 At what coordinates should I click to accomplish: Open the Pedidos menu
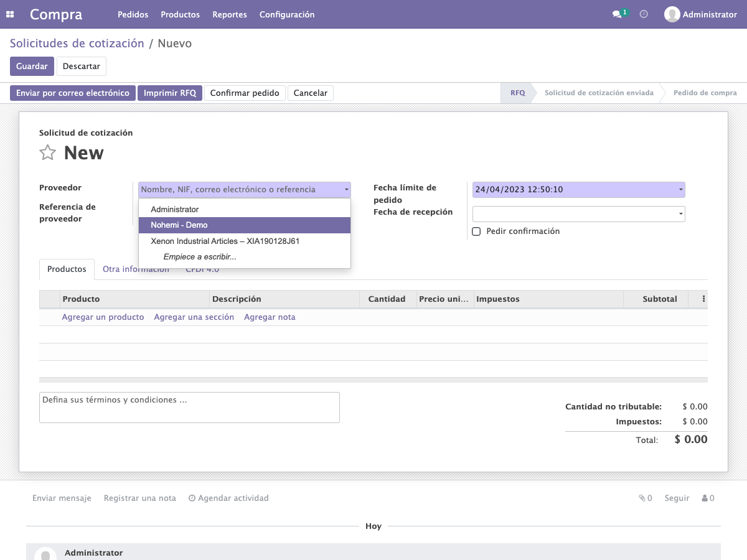tap(133, 14)
